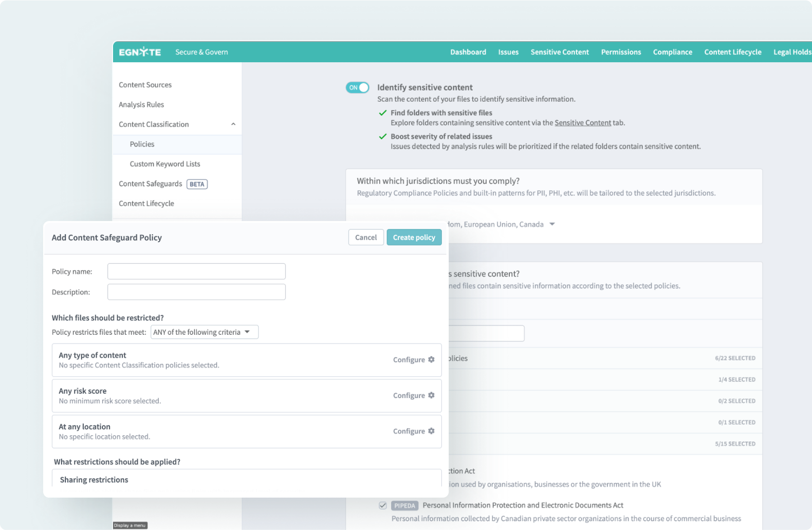Collapse the Content Classification section
The width and height of the screenshot is (812, 530).
233,124
